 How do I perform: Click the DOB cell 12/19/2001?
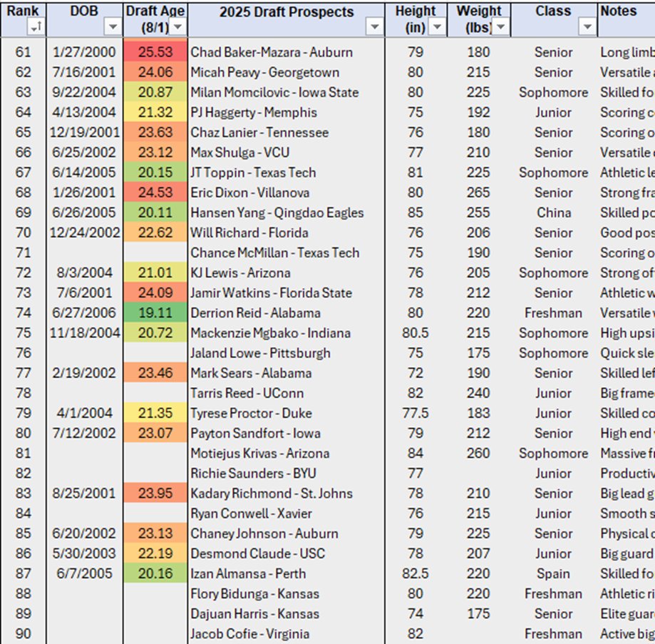84,133
